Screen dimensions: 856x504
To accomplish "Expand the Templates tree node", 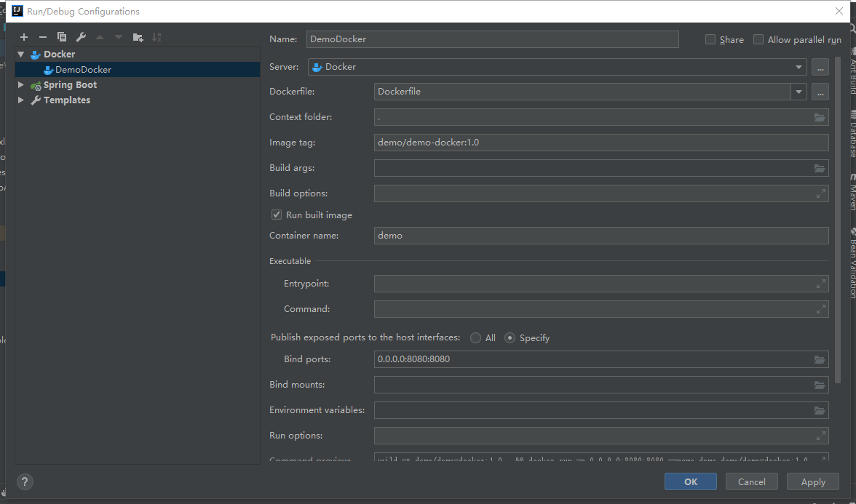I will 20,100.
